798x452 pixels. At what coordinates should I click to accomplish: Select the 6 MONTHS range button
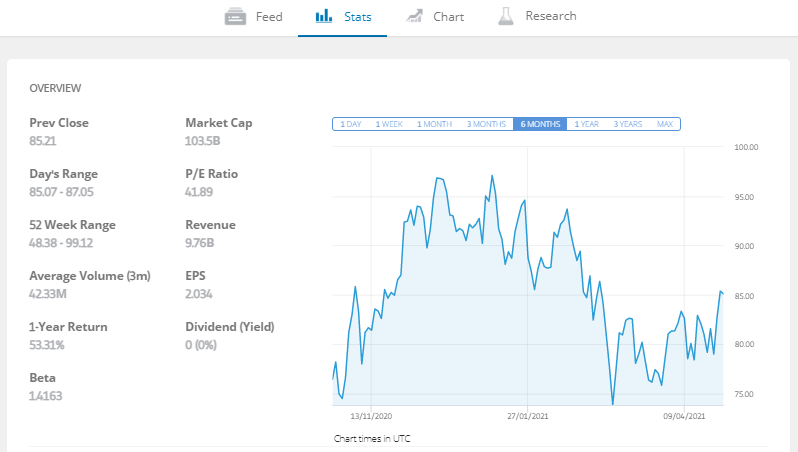(540, 124)
